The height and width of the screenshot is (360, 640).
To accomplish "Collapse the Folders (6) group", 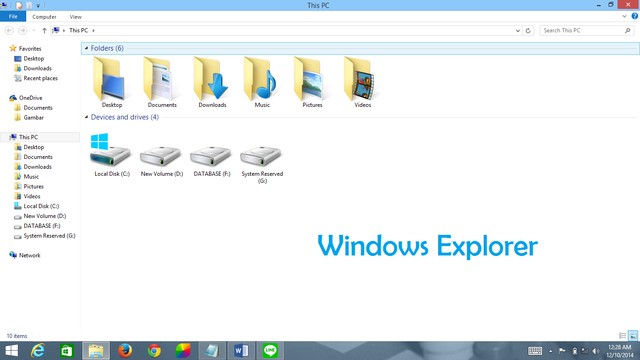I will (x=86, y=48).
